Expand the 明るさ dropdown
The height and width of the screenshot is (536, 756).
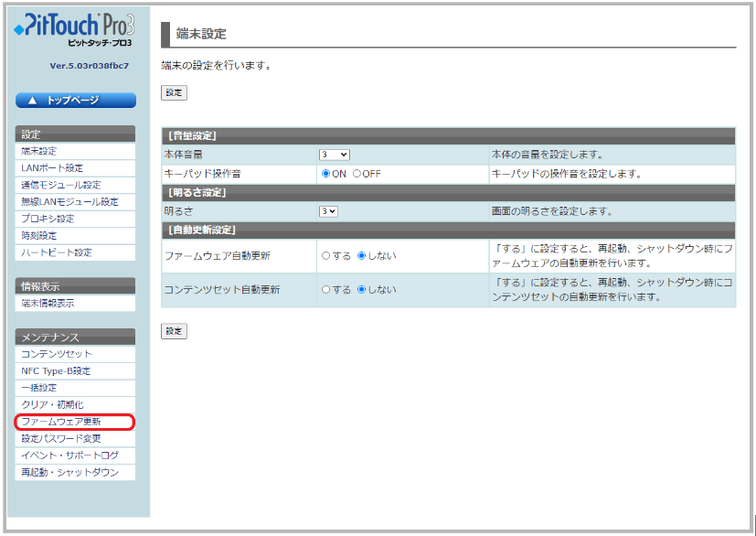pos(328,211)
